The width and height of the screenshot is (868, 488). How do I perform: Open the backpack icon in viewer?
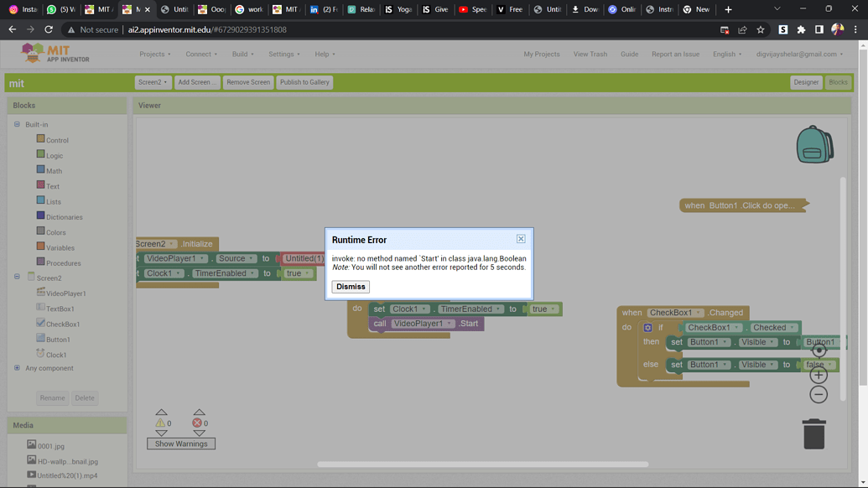(x=813, y=145)
